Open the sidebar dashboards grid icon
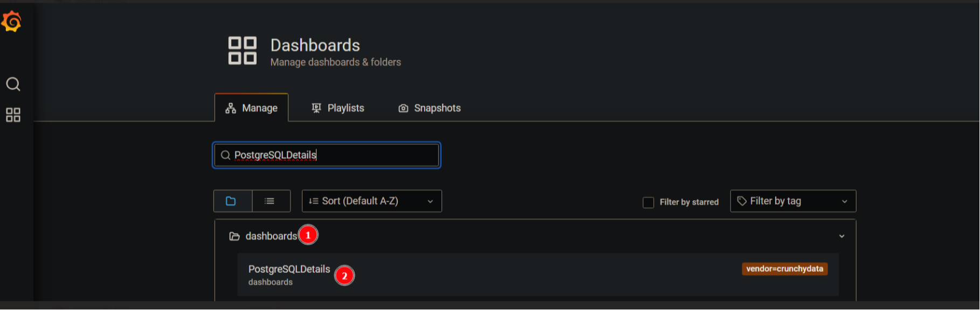This screenshot has width=980, height=310. click(13, 115)
